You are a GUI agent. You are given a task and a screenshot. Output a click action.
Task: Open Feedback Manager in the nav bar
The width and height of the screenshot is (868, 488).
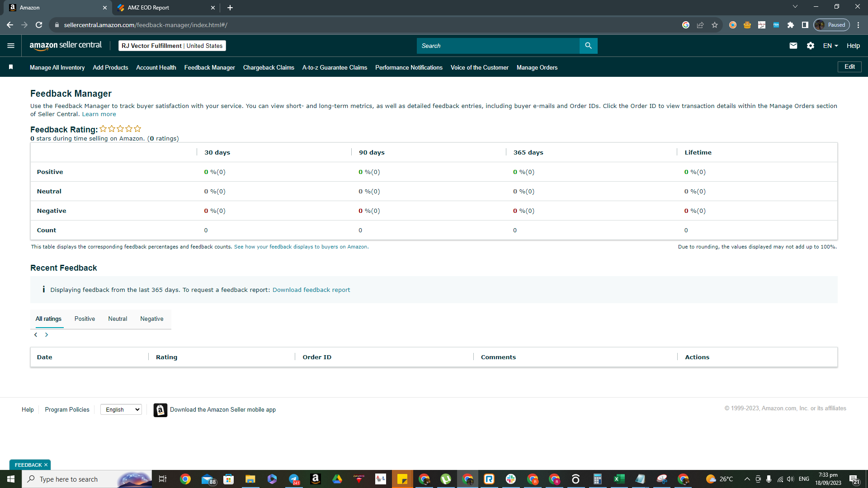(210, 67)
